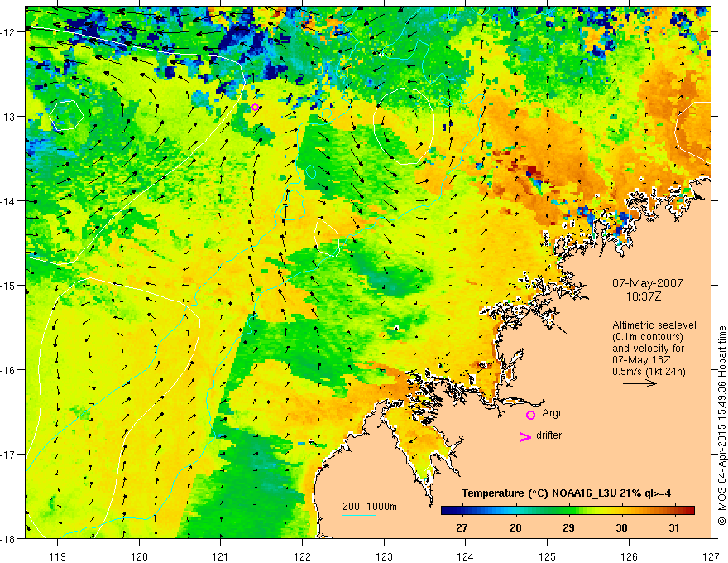Click the '0.5m/s (1kt 24h)' text
This screenshot has height=563, width=728.
649,372
